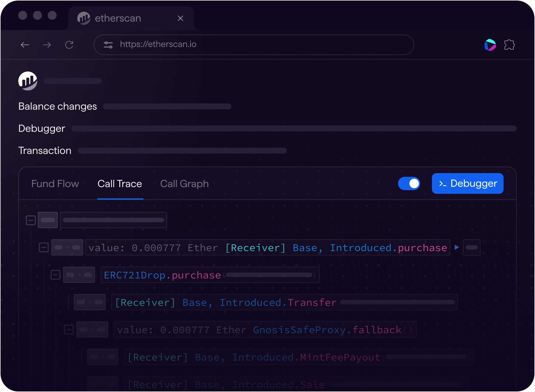The height and width of the screenshot is (392, 535).
Task: Select the Call Trace tab
Action: tap(120, 184)
